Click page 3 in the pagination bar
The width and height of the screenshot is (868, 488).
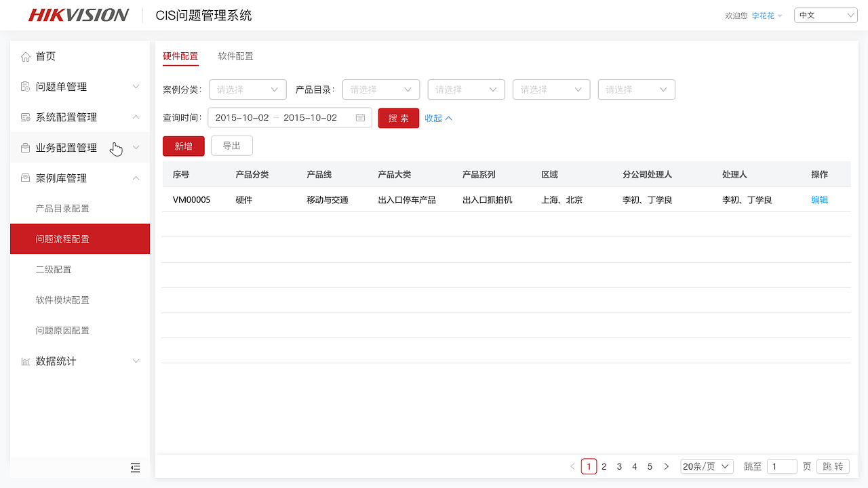click(x=619, y=466)
